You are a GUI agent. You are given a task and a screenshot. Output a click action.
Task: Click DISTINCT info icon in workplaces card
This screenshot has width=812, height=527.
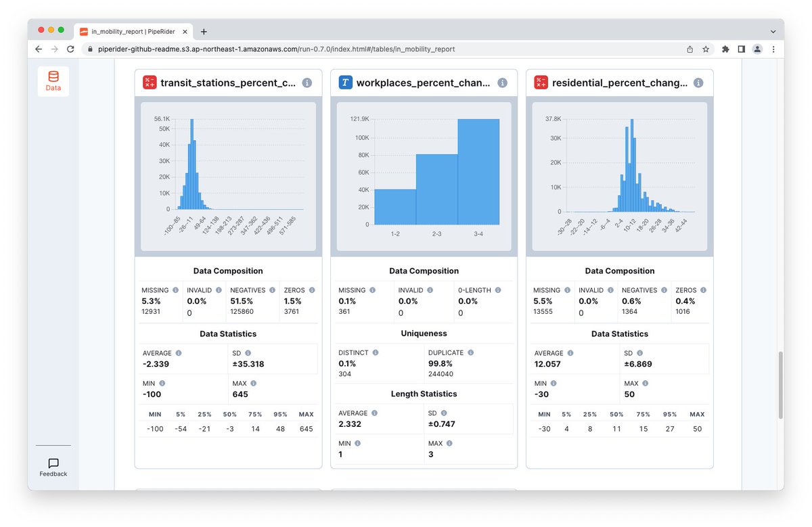tap(376, 352)
